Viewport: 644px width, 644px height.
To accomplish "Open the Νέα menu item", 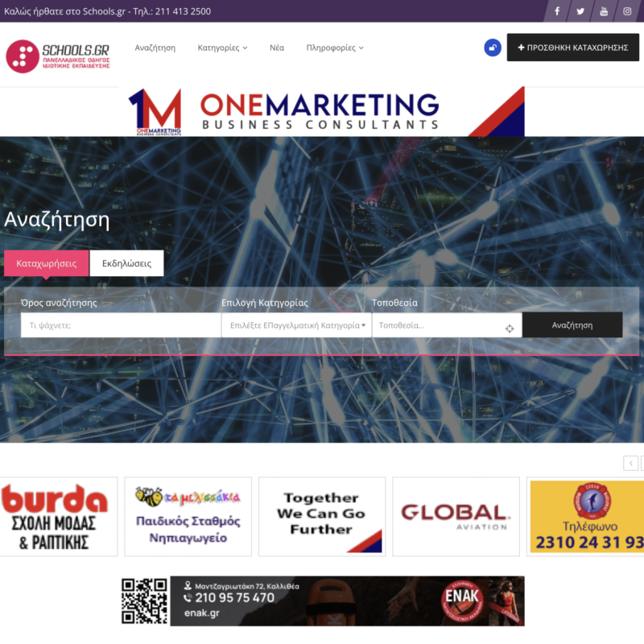I will [277, 47].
